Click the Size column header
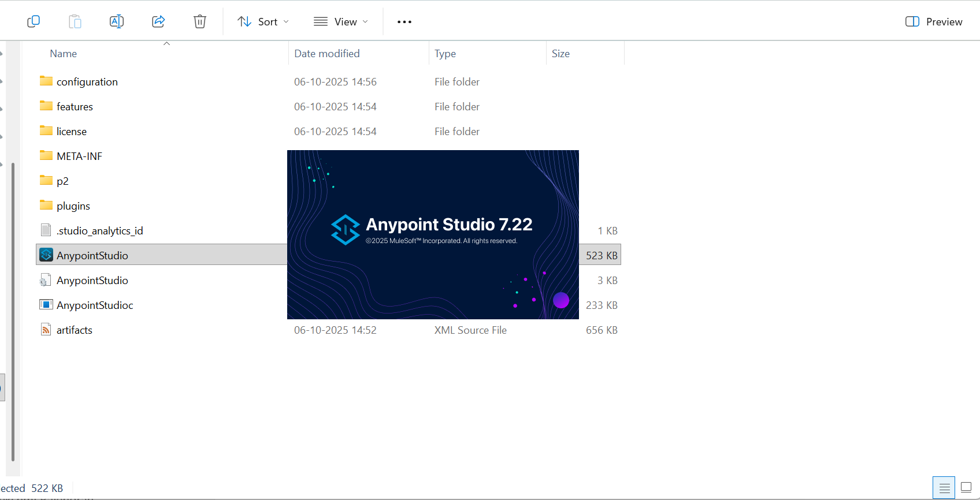 pyautogui.click(x=560, y=54)
